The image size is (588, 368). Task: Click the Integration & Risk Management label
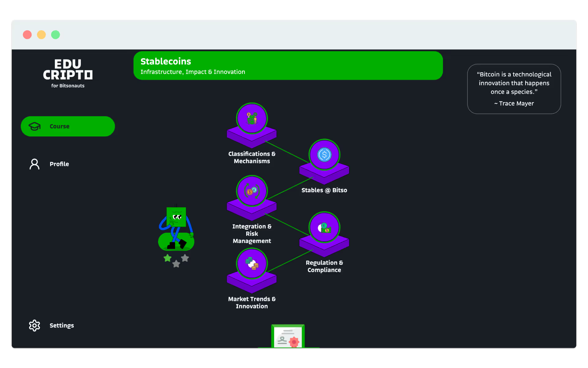click(252, 234)
